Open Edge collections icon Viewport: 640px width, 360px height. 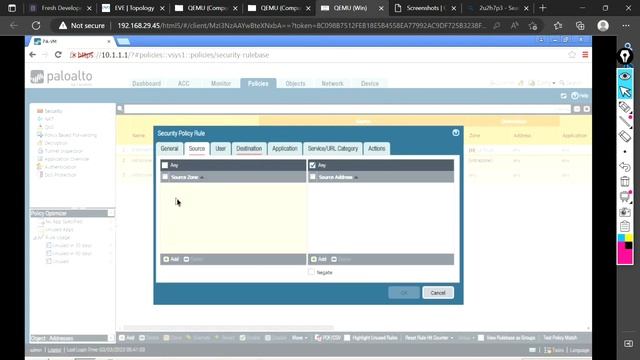pos(580,26)
